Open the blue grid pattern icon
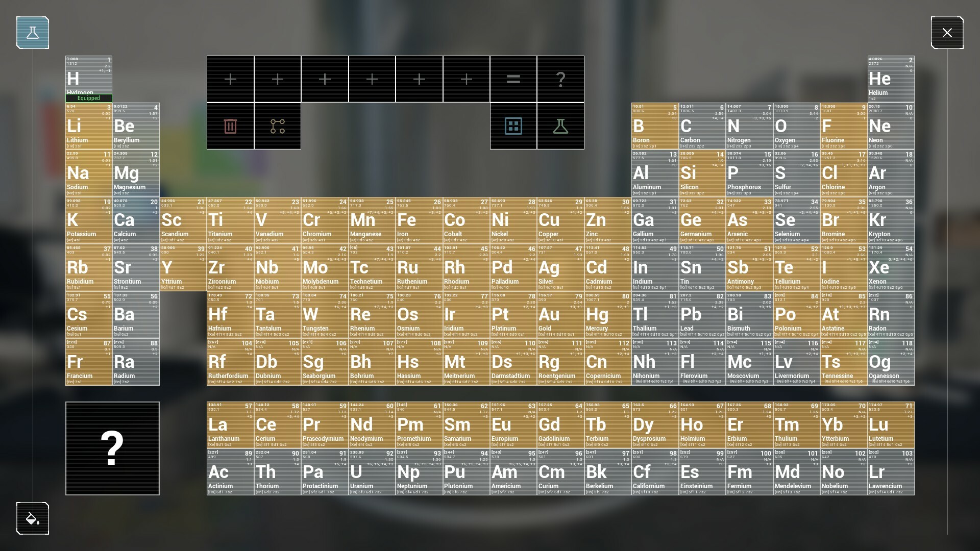The height and width of the screenshot is (551, 980). coord(513,126)
